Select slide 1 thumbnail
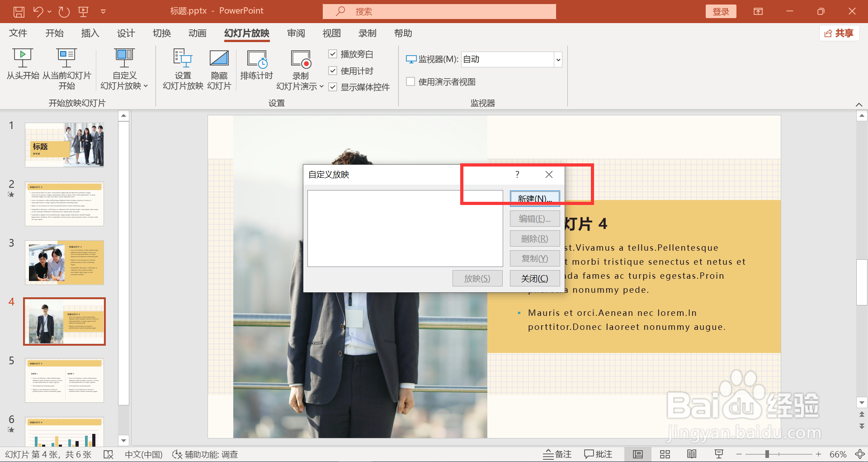Screen dimensions: 868x462 point(65,145)
